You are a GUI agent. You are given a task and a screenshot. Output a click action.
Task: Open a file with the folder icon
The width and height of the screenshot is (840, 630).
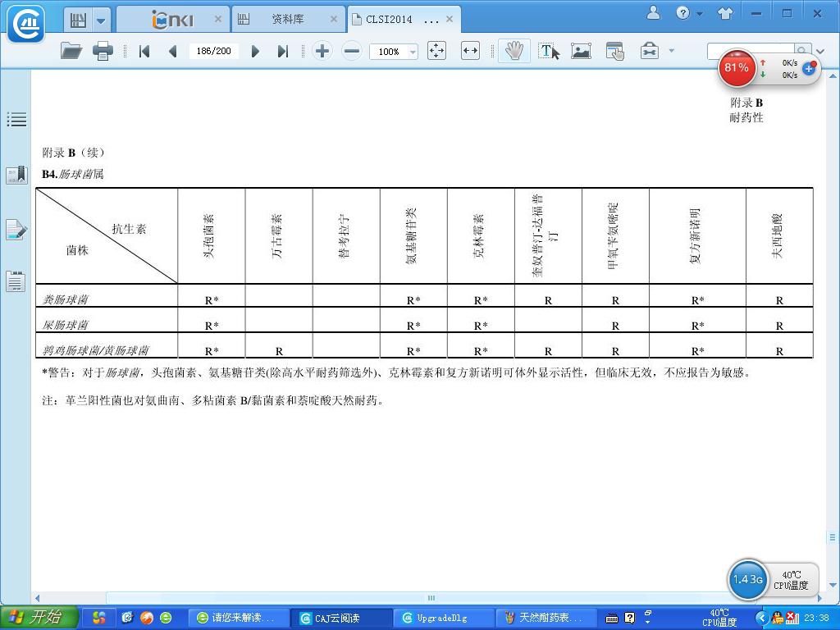[71, 51]
